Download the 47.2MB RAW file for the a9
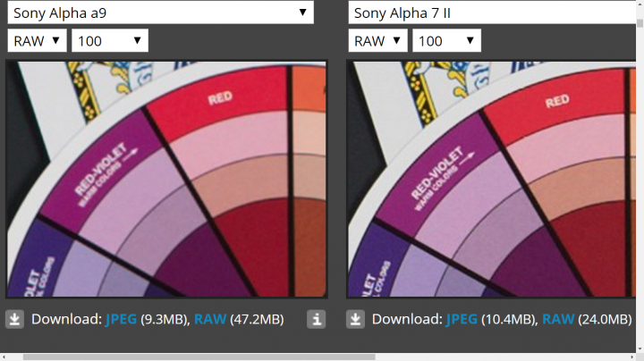644x361 pixels. click(x=210, y=319)
